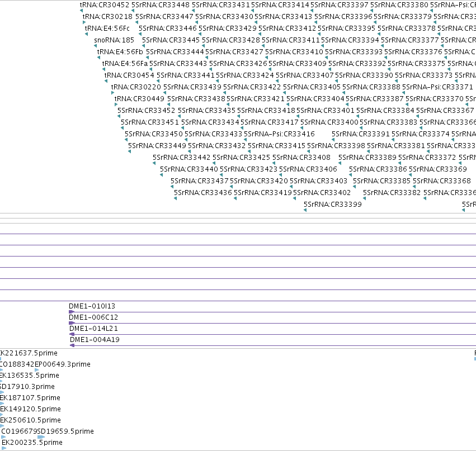Select the 5SrRNA:CR33452 feature
This screenshot has height=451, width=476.
coord(147,111)
